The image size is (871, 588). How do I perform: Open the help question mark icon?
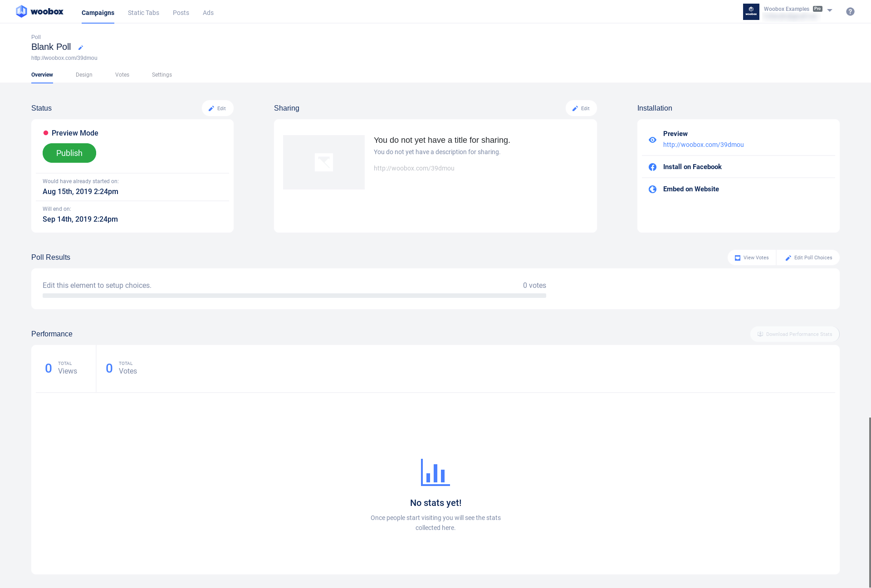pyautogui.click(x=850, y=12)
